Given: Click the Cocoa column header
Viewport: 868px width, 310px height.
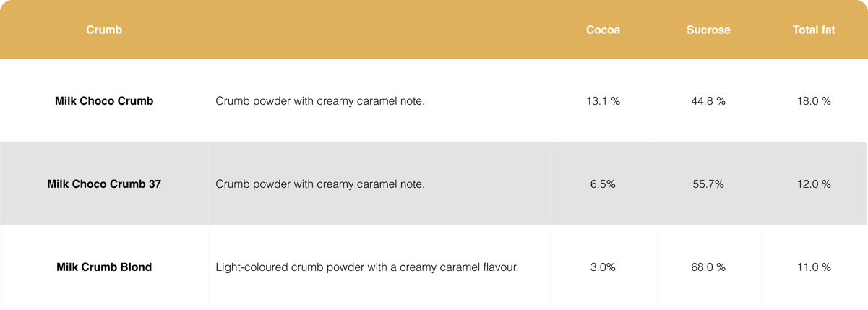Looking at the screenshot, I should [603, 30].
